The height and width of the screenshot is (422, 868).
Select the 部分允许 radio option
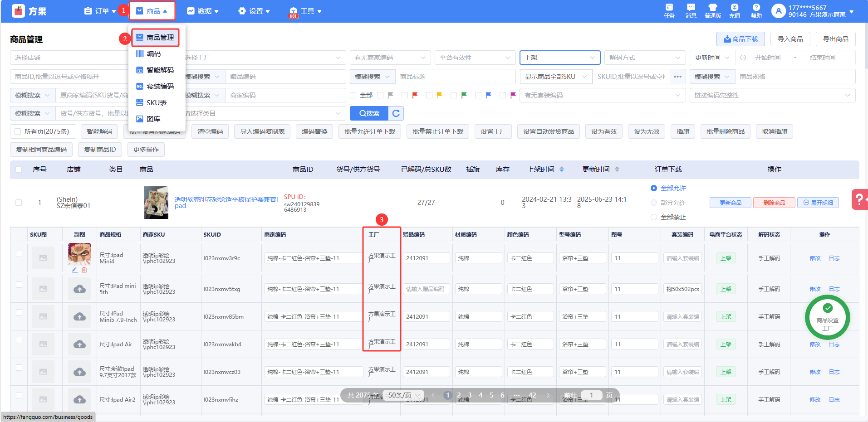click(654, 203)
